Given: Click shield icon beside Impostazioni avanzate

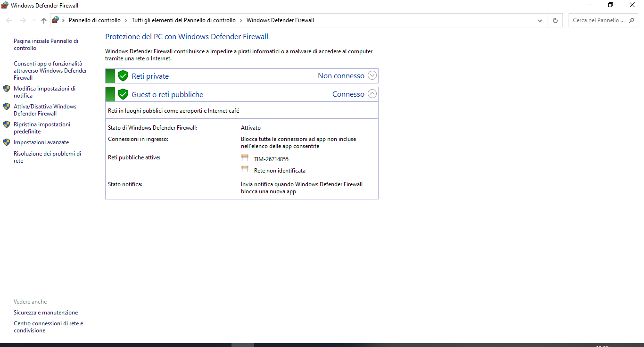Looking at the screenshot, I should (7, 142).
